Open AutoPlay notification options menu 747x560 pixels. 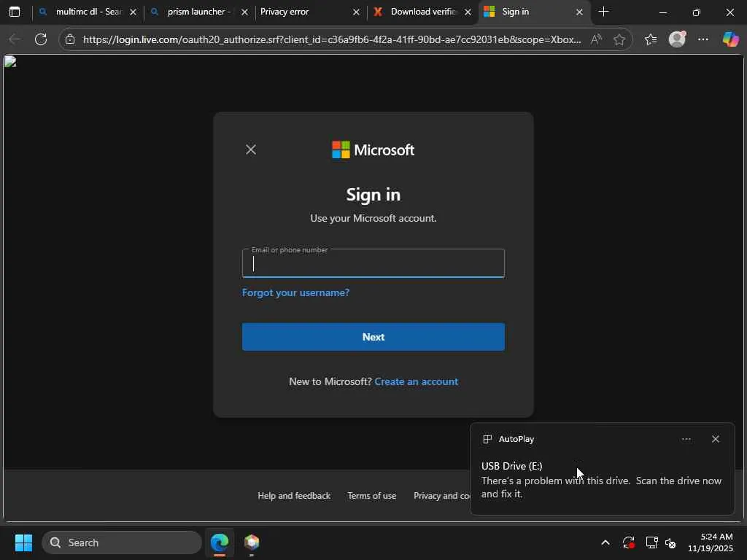pos(686,439)
